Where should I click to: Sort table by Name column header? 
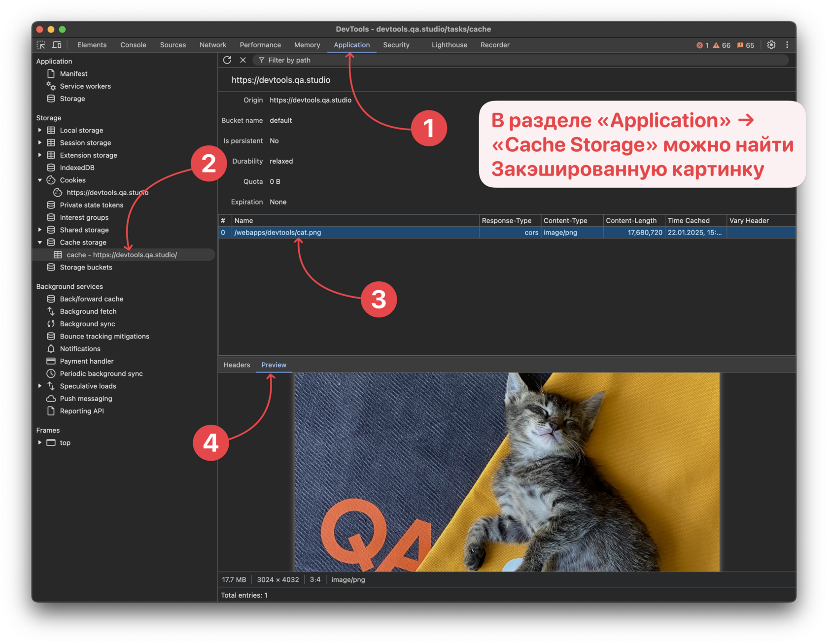(x=355, y=221)
